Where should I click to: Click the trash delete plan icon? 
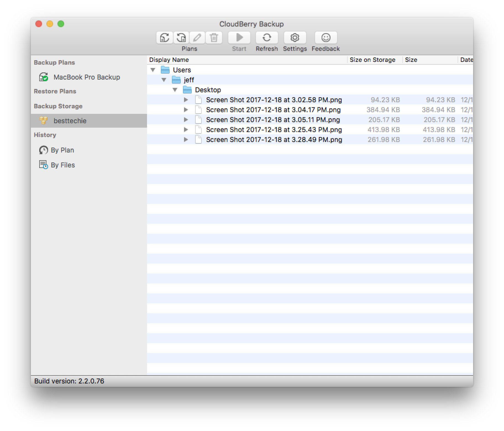point(214,38)
